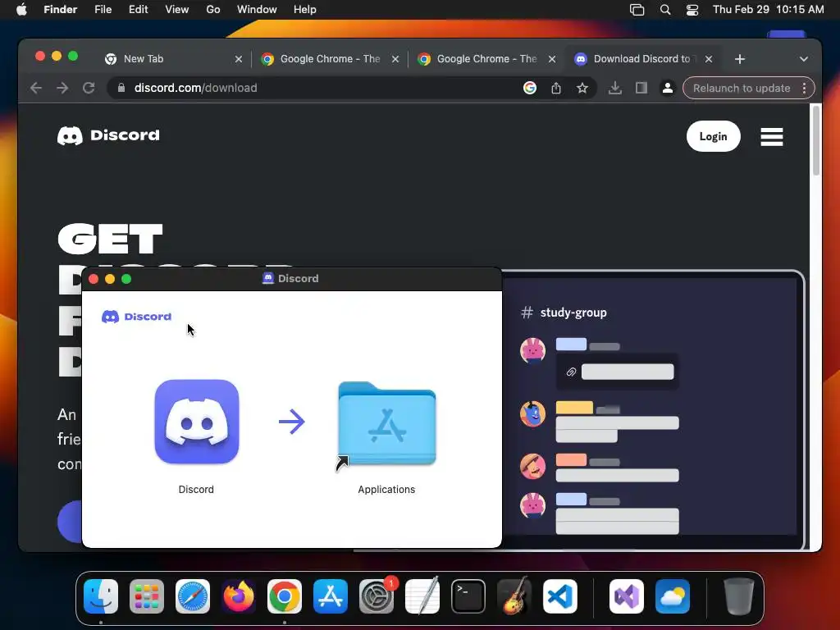Open the Go menu

(x=213, y=10)
